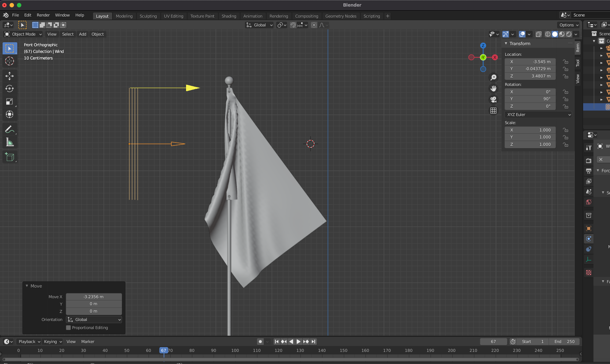610x364 pixels.
Task: Toggle lock for Scale Z
Action: pyautogui.click(x=566, y=144)
